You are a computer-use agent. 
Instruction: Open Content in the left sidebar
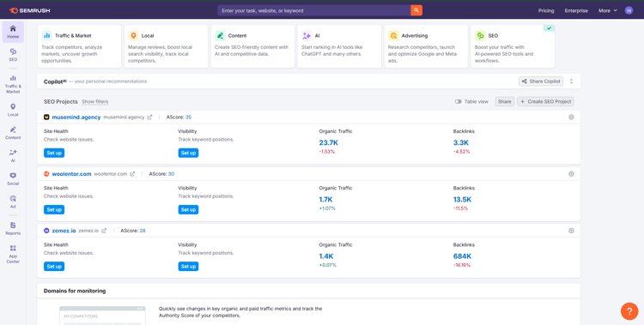click(x=13, y=133)
